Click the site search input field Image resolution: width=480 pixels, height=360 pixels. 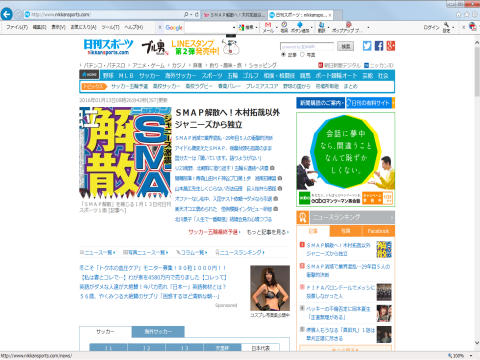(x=307, y=47)
